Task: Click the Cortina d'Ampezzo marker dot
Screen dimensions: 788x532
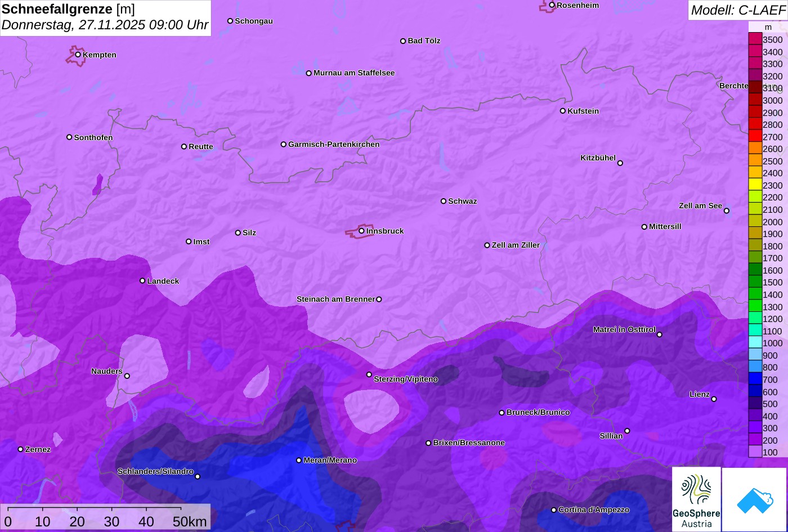Action: coord(554,510)
